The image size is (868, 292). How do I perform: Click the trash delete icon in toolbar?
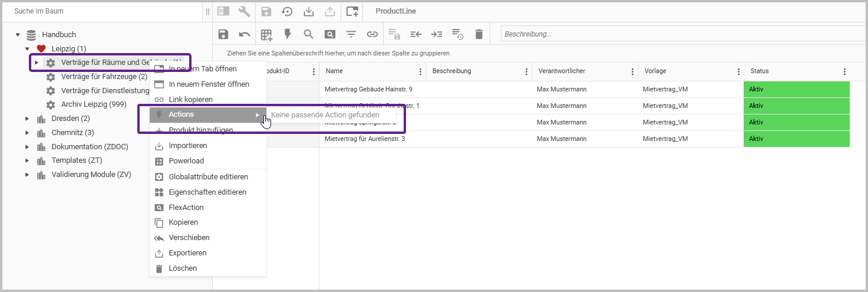tap(478, 34)
